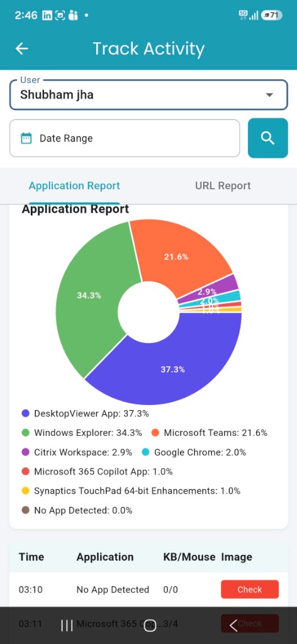The image size is (297, 644).
Task: Tap the LinkedIn notification icon in status bar
Action: click(47, 16)
